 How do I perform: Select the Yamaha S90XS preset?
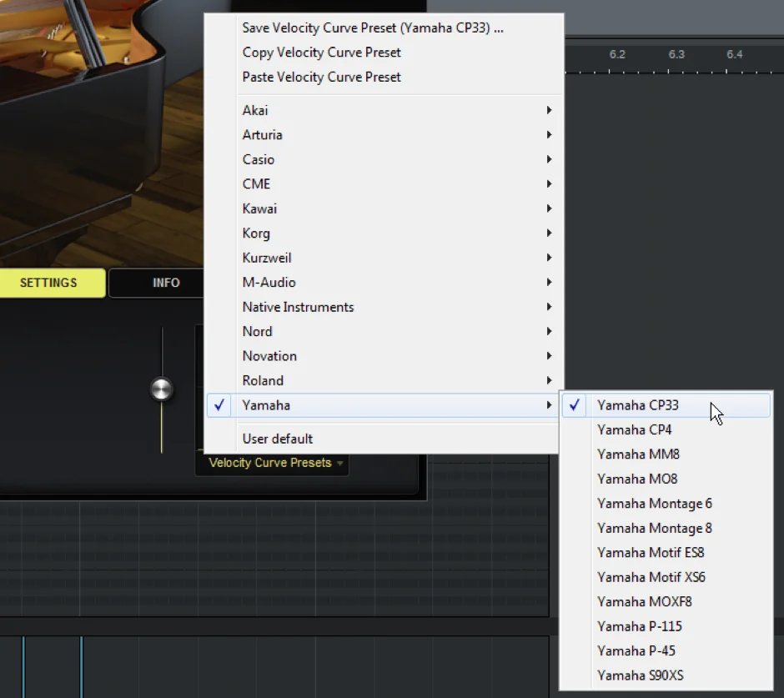click(666, 675)
